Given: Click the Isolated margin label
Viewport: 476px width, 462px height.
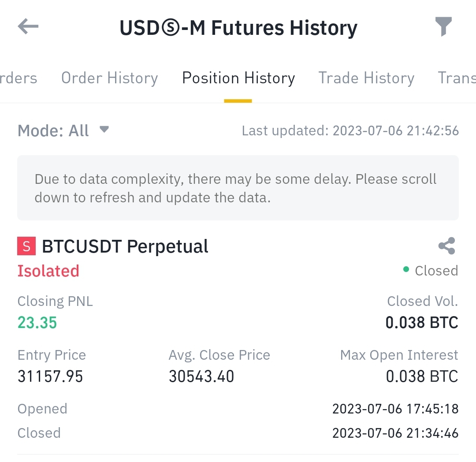Looking at the screenshot, I should [48, 271].
